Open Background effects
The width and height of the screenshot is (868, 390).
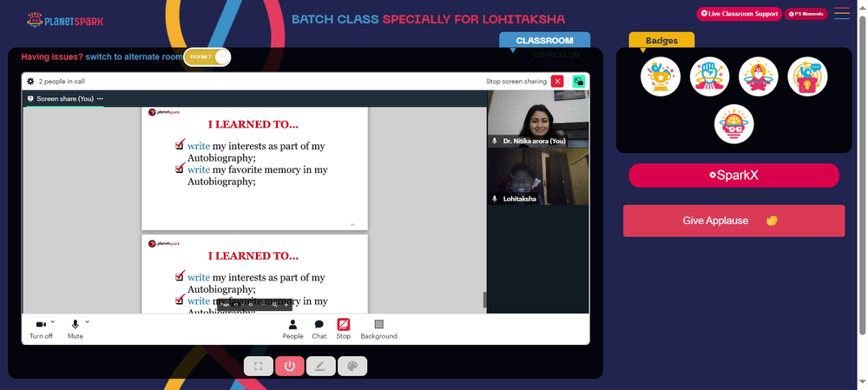378,329
